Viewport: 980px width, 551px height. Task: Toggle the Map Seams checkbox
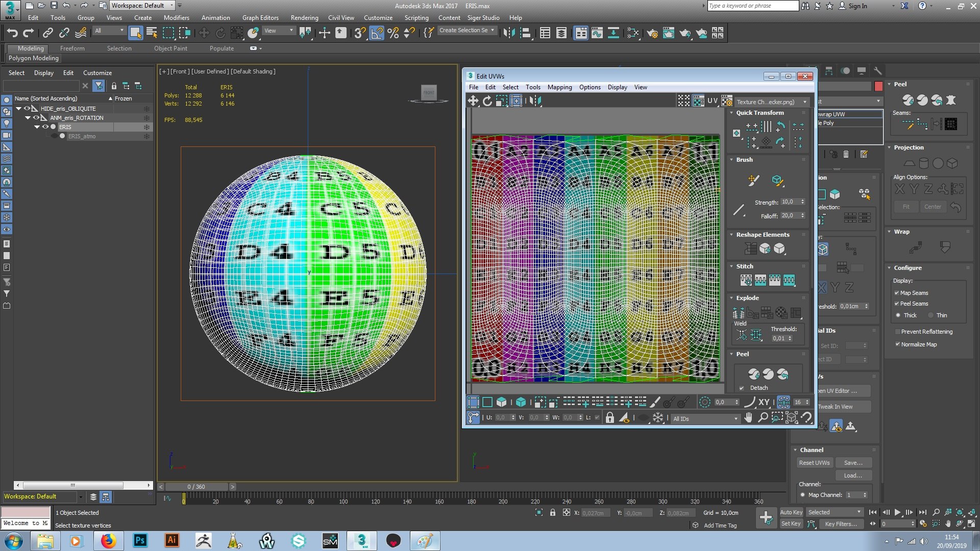pos(897,293)
